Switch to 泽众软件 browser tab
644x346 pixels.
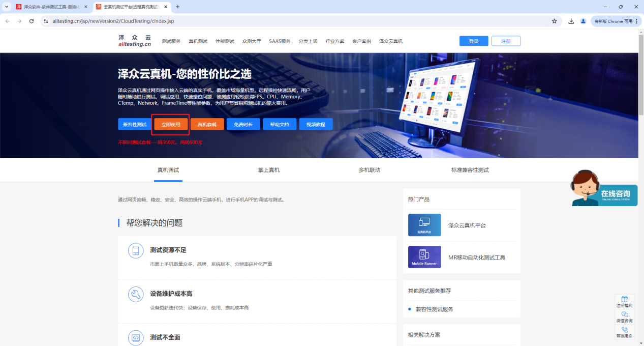point(51,7)
